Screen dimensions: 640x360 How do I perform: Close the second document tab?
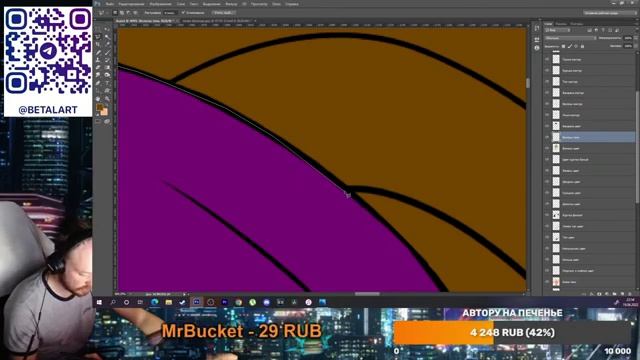(256, 20)
